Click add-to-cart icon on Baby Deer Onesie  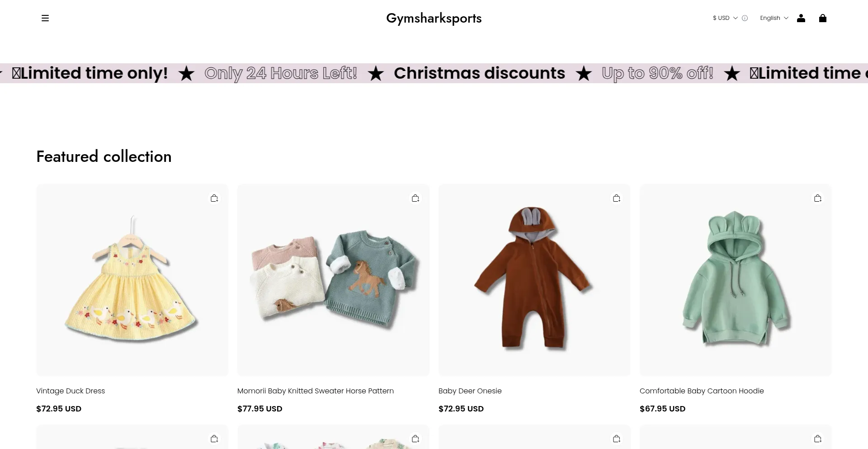point(617,198)
